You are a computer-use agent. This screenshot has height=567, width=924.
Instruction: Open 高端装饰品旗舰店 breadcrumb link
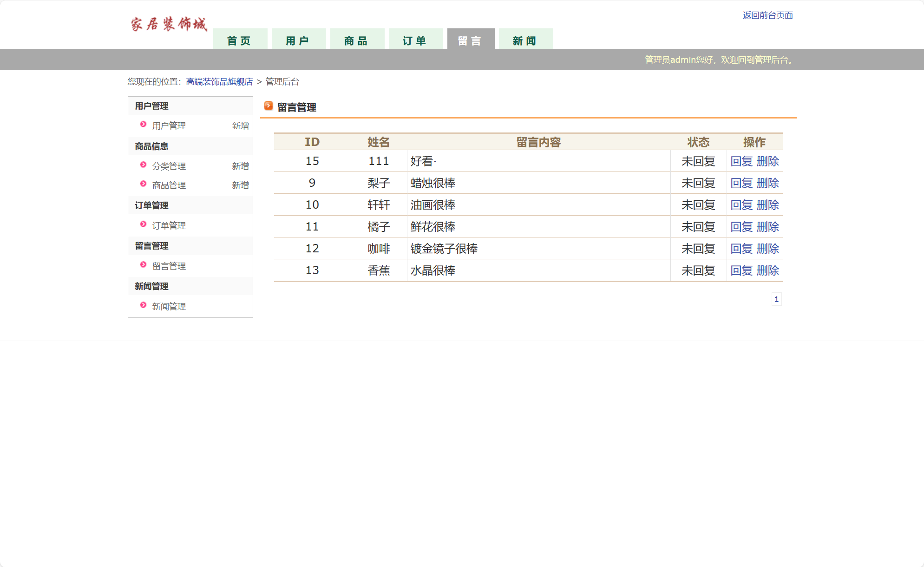pos(219,81)
